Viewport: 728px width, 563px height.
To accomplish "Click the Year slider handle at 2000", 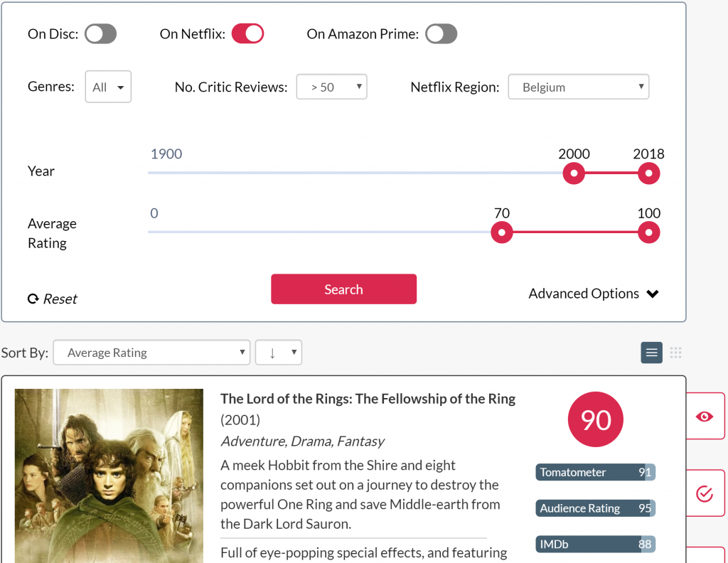I will coord(574,173).
